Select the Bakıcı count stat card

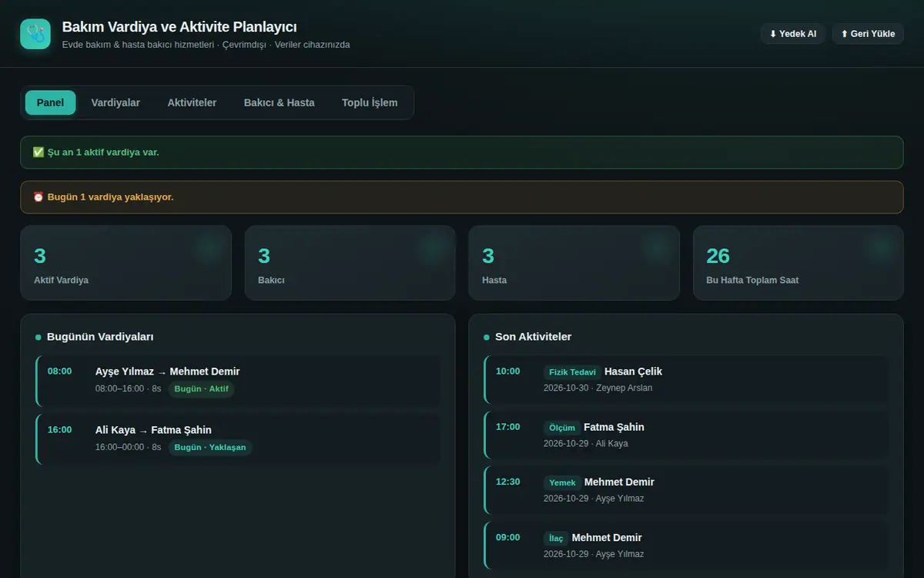click(350, 263)
